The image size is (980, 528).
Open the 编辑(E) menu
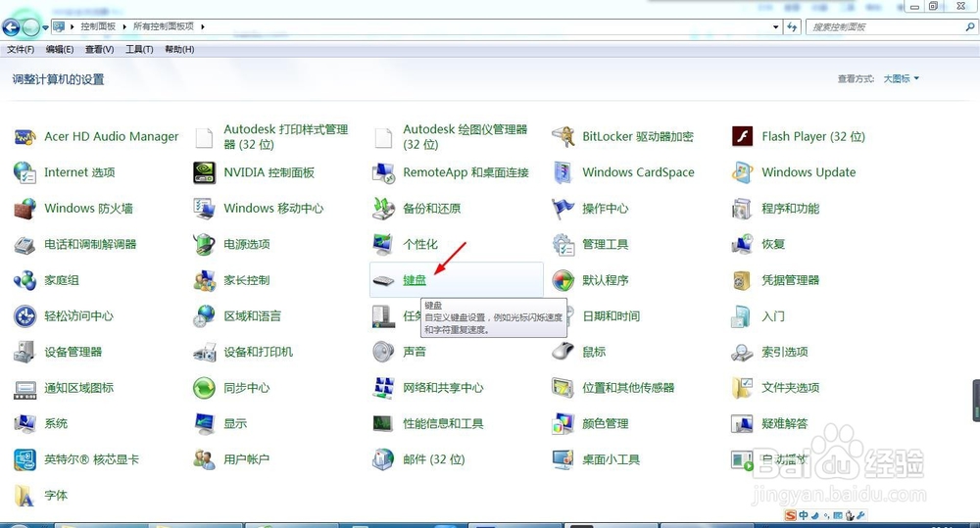(x=60, y=49)
